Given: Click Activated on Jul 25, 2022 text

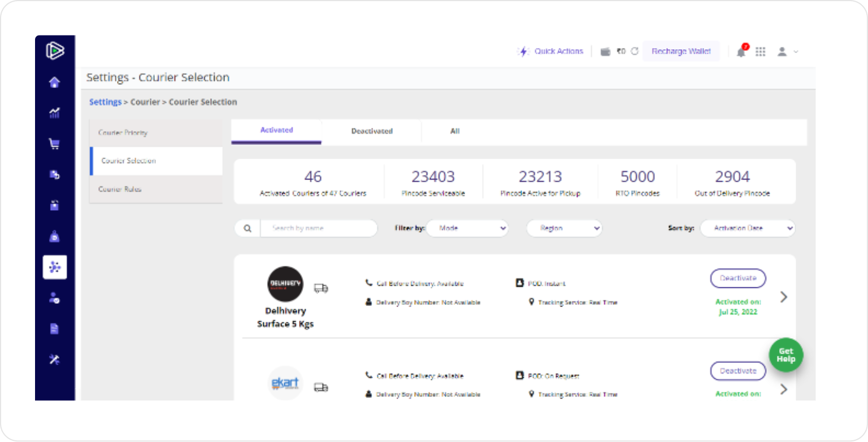Looking at the screenshot, I should (738, 307).
